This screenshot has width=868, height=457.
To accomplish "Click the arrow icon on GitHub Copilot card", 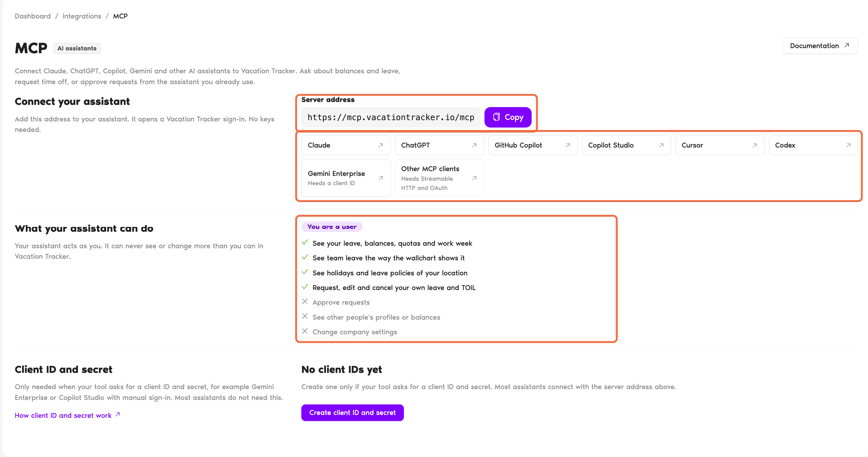I will point(567,145).
